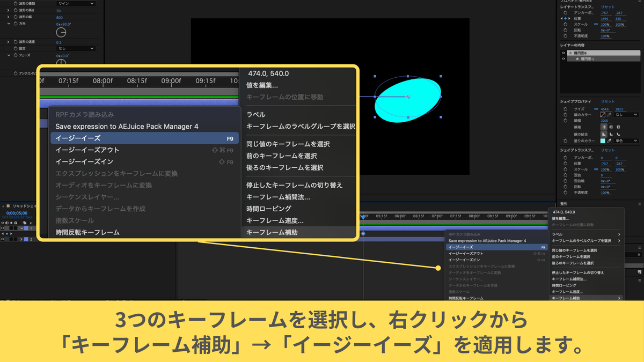The height and width of the screenshot is (362, 644).
Task: Pick stroke color with 線のカラー eyedropper
Action: 609,115
